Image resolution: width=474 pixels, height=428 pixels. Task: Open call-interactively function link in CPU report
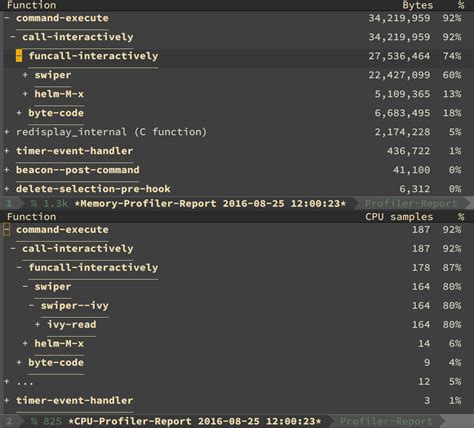click(78, 249)
